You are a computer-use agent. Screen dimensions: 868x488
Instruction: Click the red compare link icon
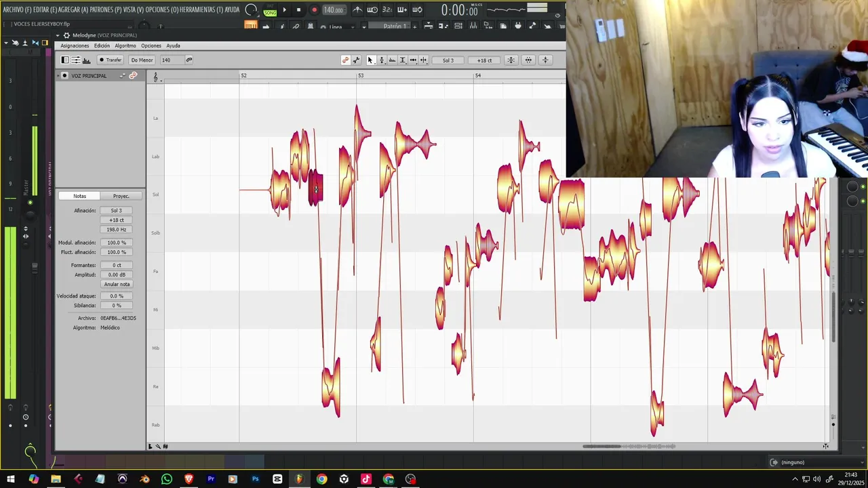346,60
